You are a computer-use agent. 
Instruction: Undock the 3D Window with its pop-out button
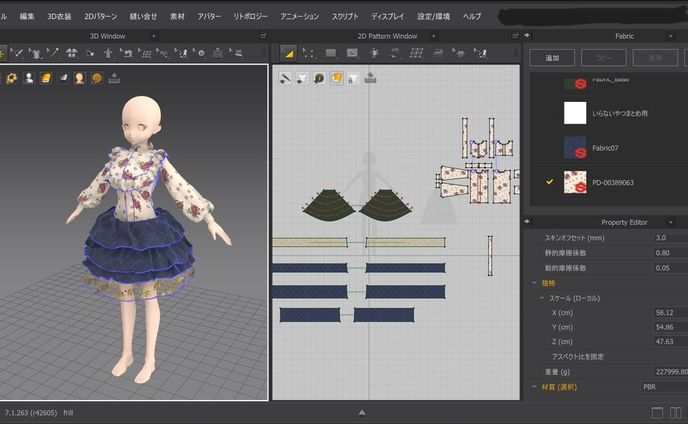pos(263,36)
